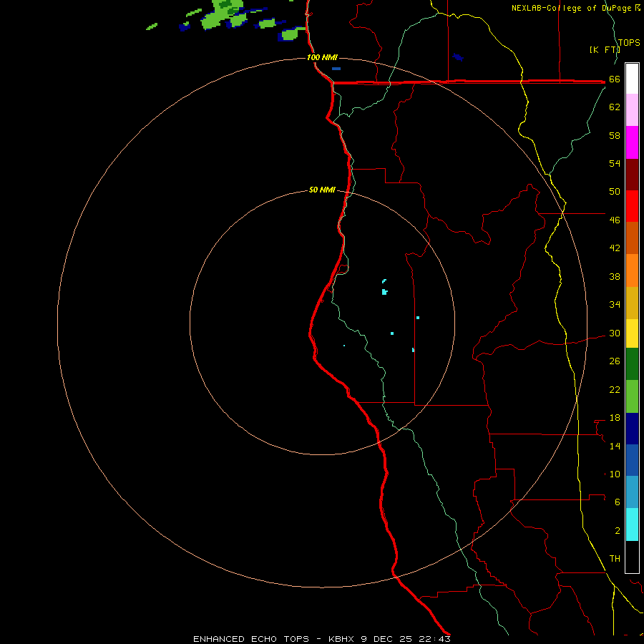This screenshot has height=644, width=644.
Task: Click the '34' legend value
Action: tap(615, 304)
